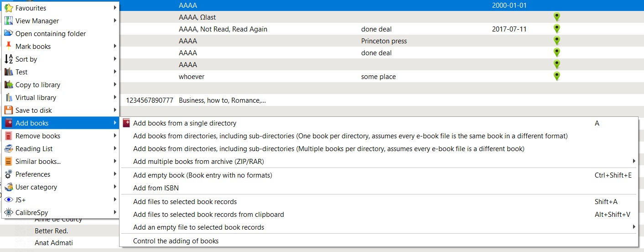Click the Open containing folder icon

[8, 33]
